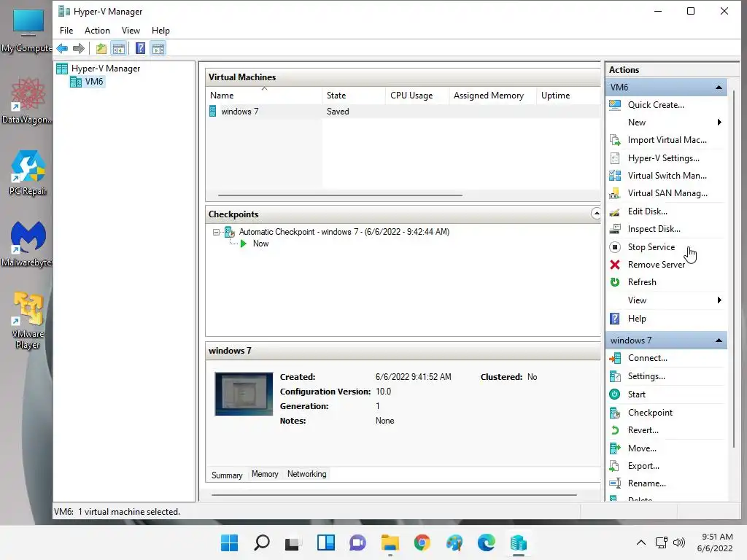Click Virtual Machines horizontal scrollbar
The height and width of the screenshot is (560, 747).
click(340, 195)
